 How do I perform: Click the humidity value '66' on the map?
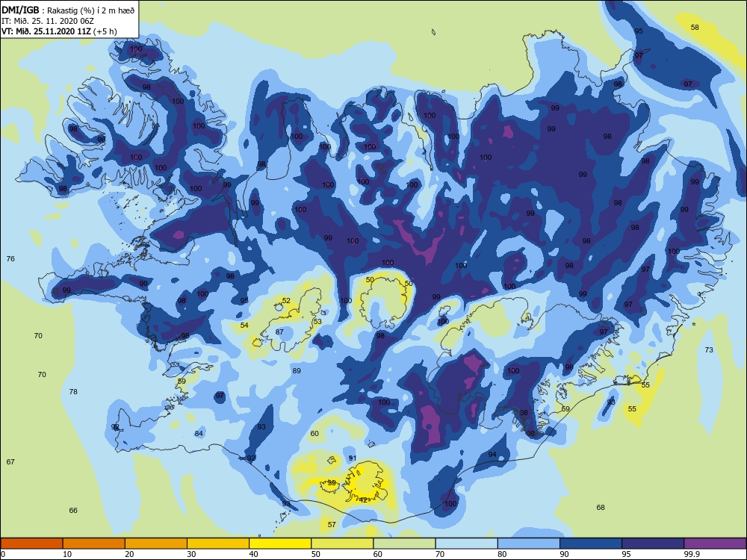73,510
